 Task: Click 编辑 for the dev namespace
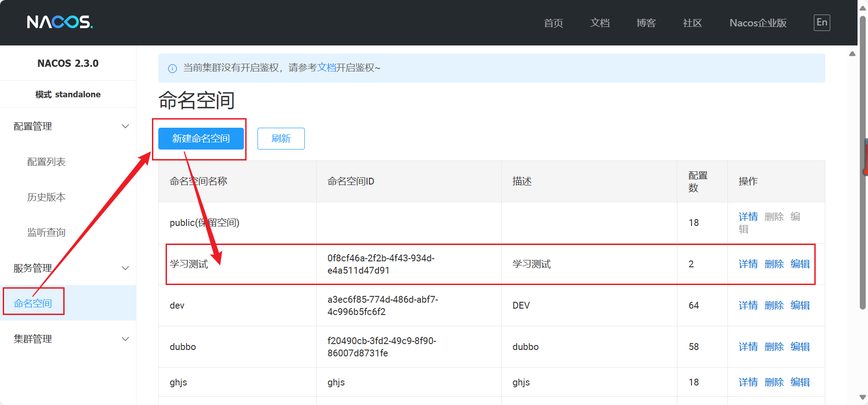coord(800,305)
